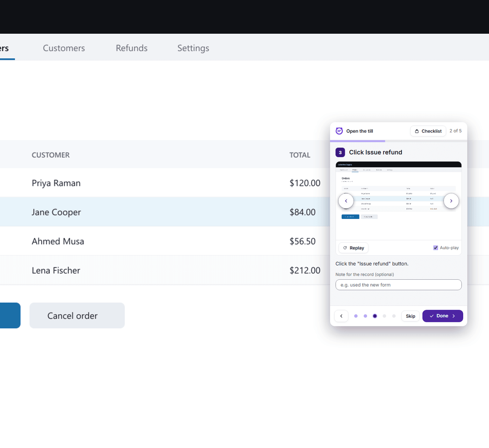
Task: Click the $84.00 total value
Action: click(302, 212)
